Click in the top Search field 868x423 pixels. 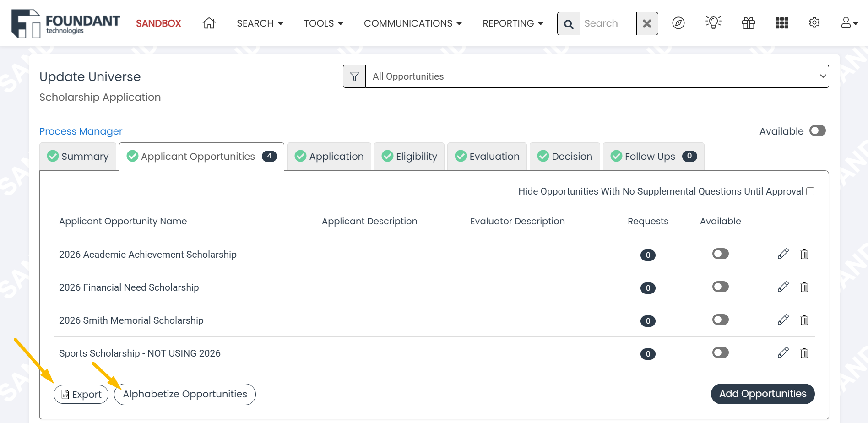click(x=608, y=24)
